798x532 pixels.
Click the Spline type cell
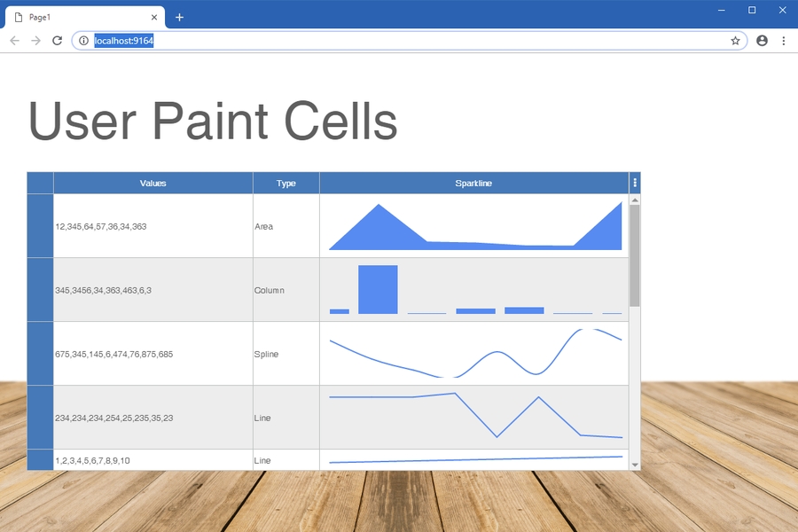(286, 354)
